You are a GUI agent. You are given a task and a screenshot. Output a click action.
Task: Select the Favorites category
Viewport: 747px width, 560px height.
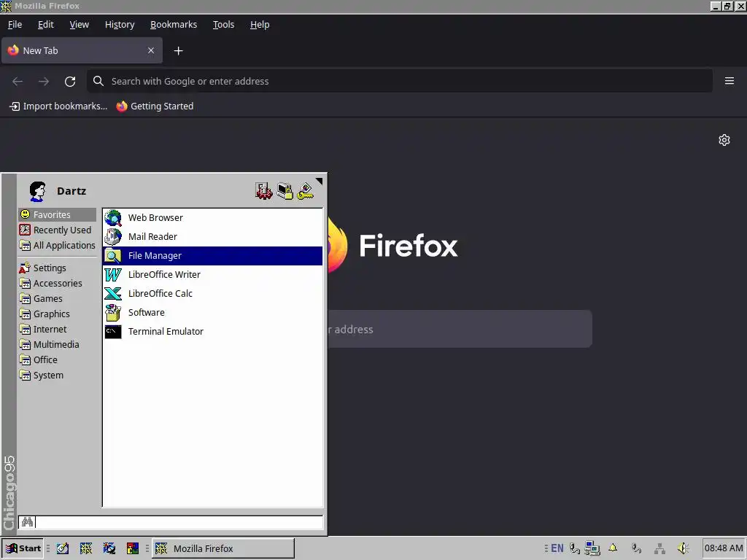click(x=57, y=215)
